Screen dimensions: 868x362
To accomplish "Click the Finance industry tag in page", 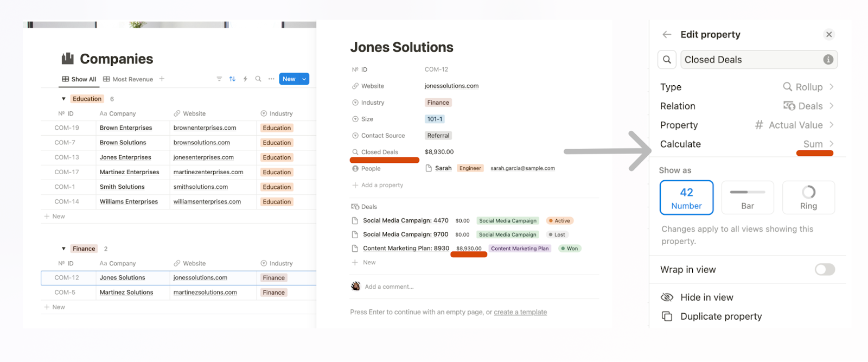I will pos(438,103).
